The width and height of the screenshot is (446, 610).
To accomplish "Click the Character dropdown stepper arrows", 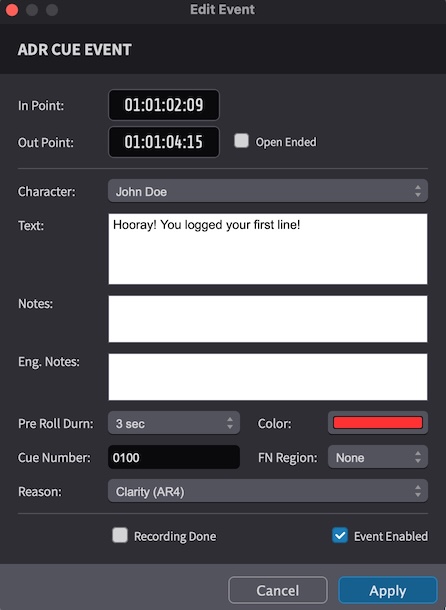I will click(418, 191).
